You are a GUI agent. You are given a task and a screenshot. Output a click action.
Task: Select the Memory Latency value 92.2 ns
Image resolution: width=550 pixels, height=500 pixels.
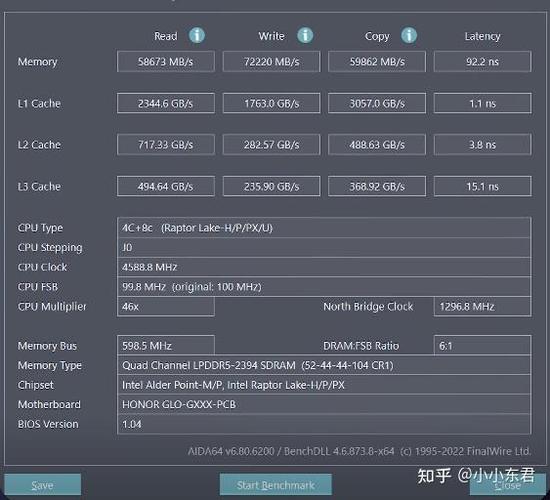(483, 62)
